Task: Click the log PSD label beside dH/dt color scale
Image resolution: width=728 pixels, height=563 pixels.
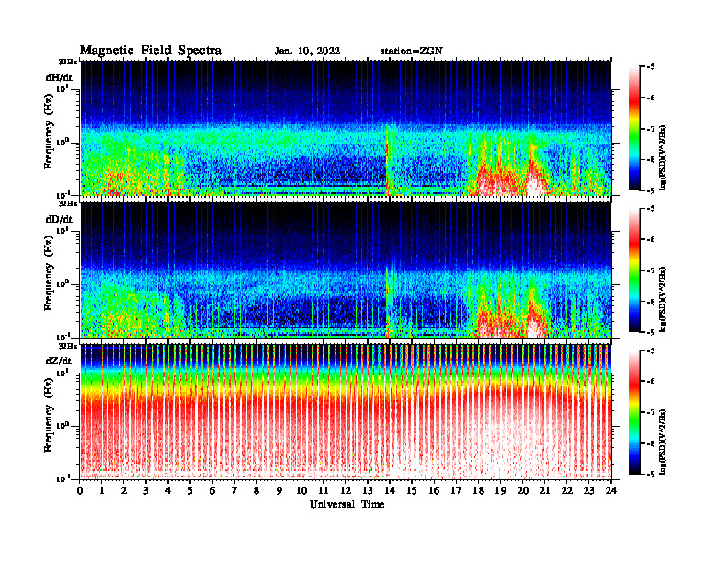Action: [663, 157]
